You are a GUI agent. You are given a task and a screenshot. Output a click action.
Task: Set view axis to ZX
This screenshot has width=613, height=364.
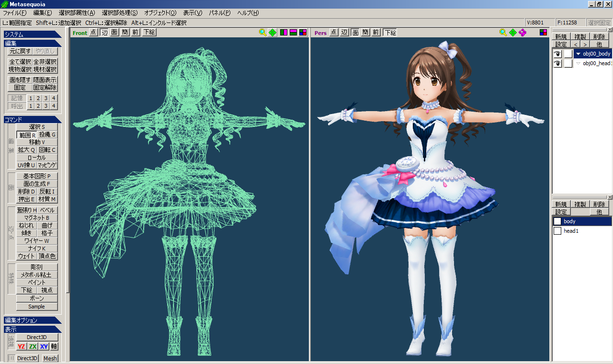coord(33,346)
